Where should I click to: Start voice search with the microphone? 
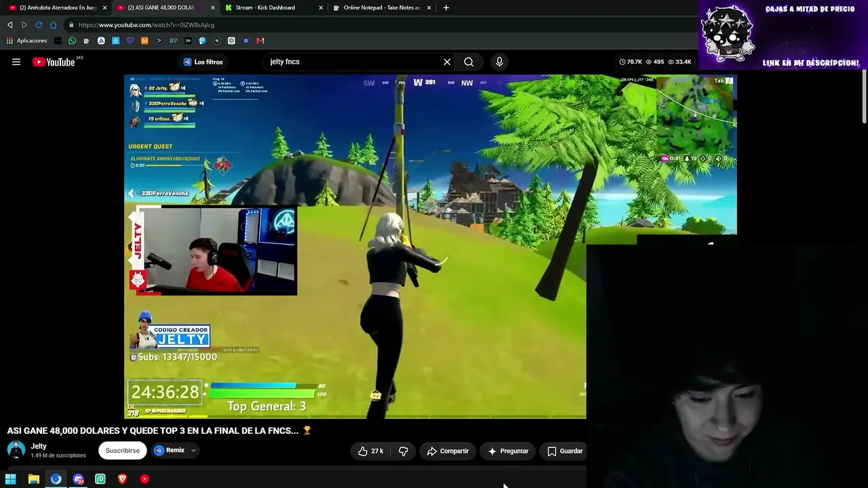point(499,62)
